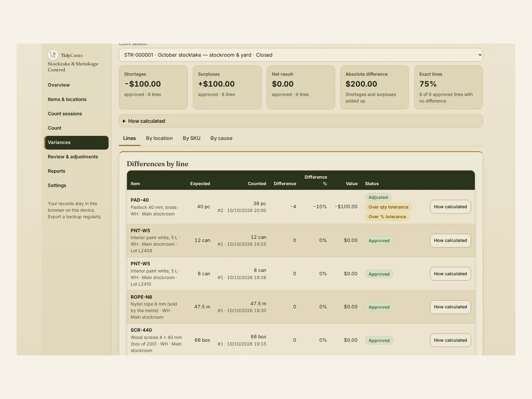Open the Count page in the sidebar
The image size is (532, 399).
click(x=76, y=128)
